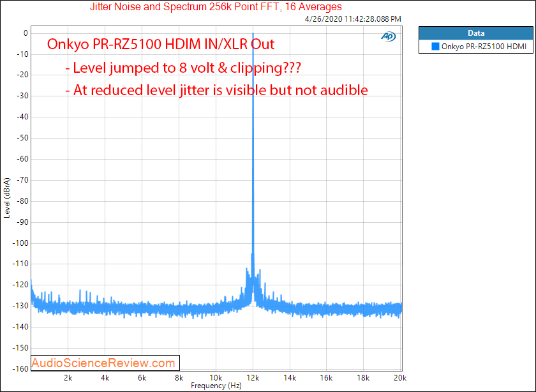The height and width of the screenshot is (392, 536).
Task: Click the '8k' frequency axis tick
Action: (x=179, y=378)
